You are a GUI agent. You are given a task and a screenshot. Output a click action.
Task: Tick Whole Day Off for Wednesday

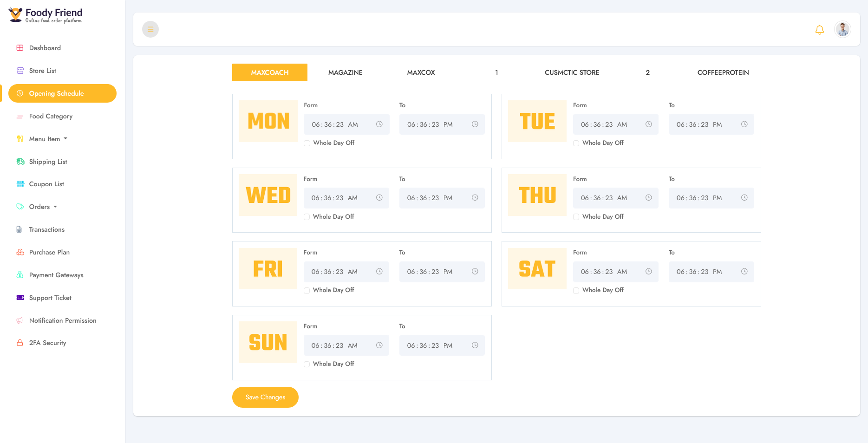pos(307,217)
